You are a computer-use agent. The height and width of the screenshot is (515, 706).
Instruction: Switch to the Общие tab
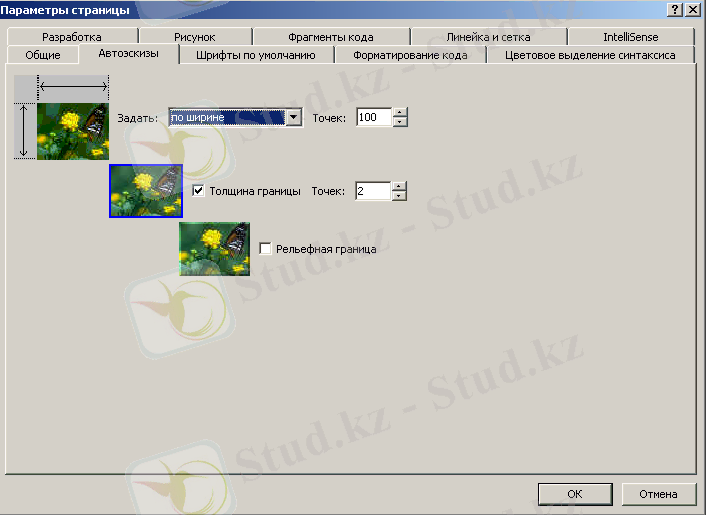(x=43, y=55)
